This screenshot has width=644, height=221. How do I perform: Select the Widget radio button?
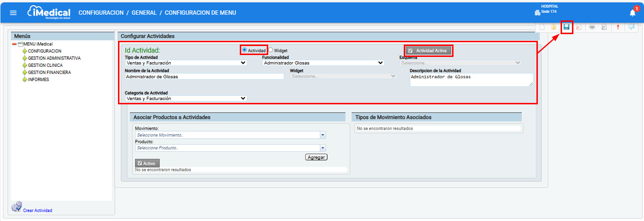click(x=271, y=50)
